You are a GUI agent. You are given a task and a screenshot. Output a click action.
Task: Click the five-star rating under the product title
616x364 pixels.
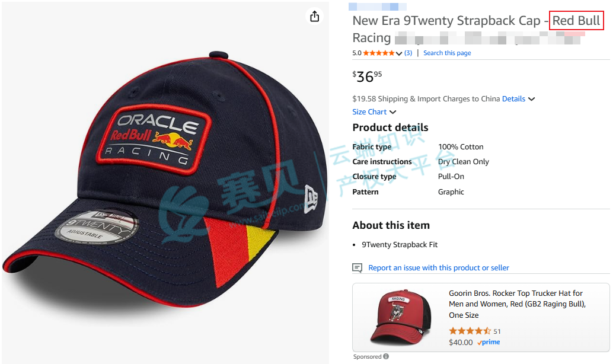[x=378, y=53]
